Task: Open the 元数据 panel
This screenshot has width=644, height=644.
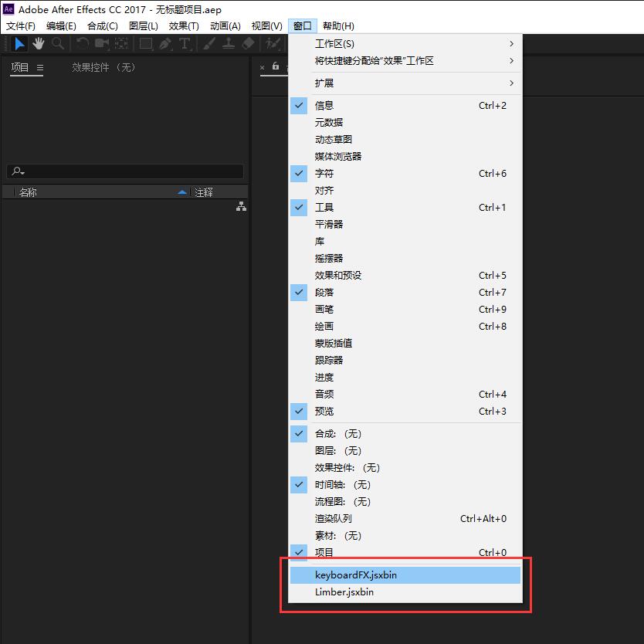Action: [405, 123]
